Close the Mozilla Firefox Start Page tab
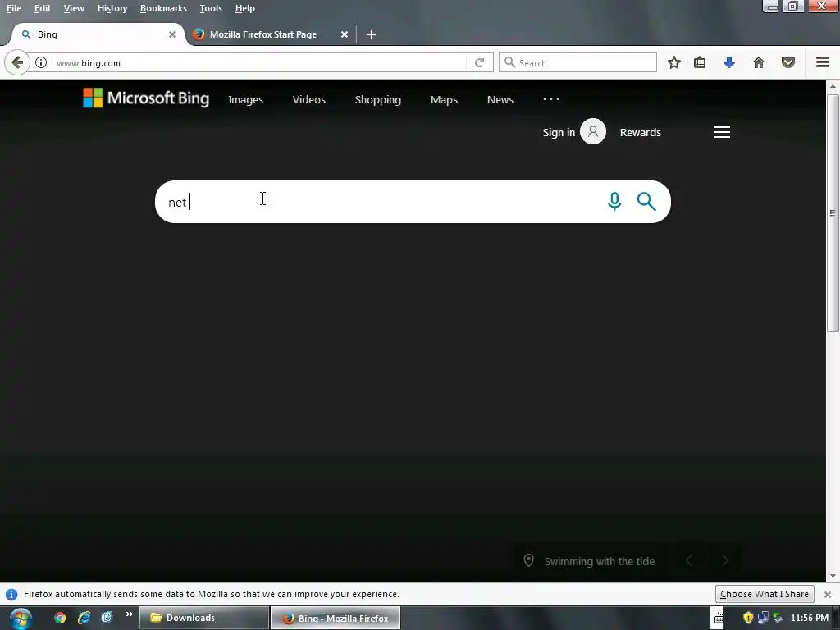Viewport: 840px width, 630px height. click(x=345, y=34)
